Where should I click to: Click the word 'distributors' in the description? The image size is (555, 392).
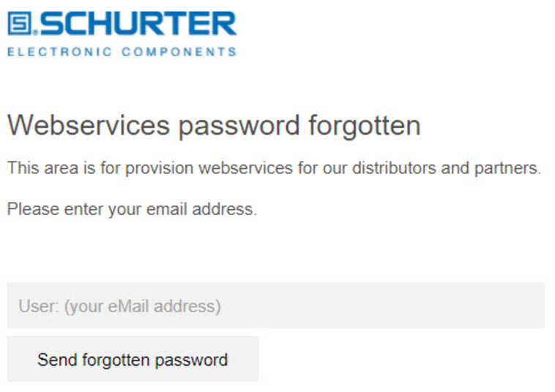click(x=394, y=168)
